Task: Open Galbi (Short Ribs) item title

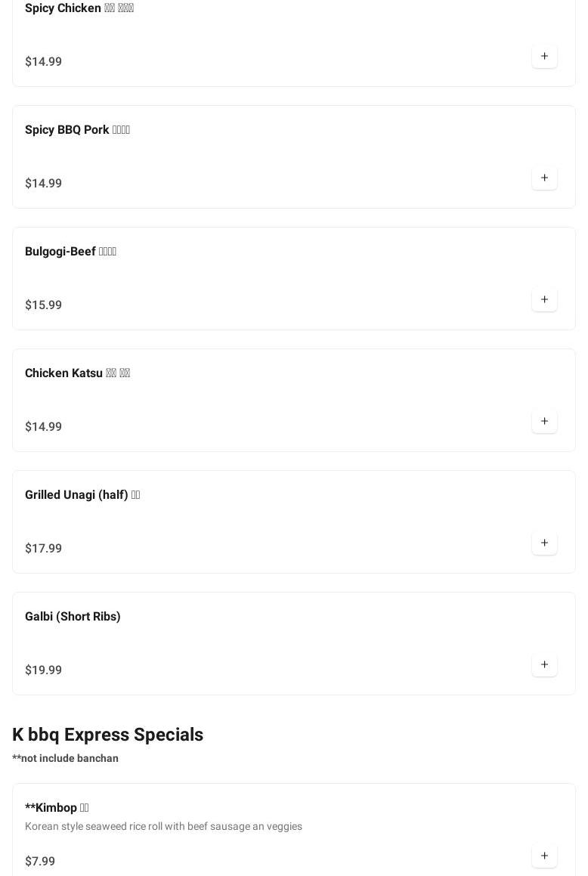Action: tap(73, 617)
